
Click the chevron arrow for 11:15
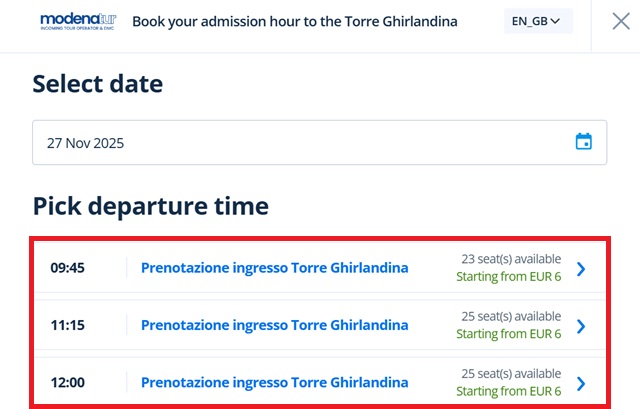[x=582, y=326]
